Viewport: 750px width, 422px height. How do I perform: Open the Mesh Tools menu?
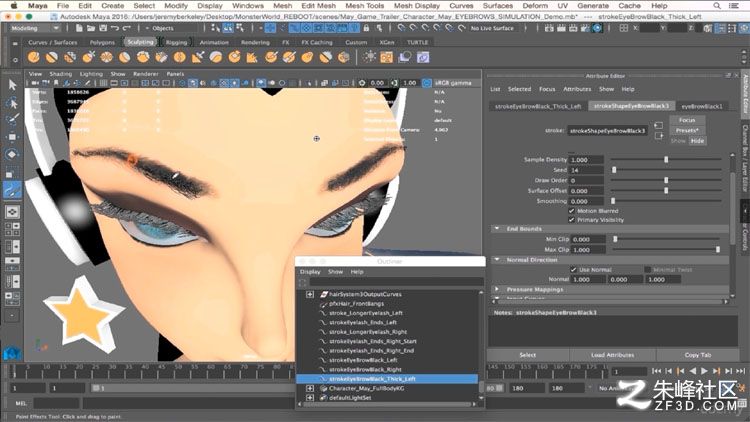(x=364, y=6)
